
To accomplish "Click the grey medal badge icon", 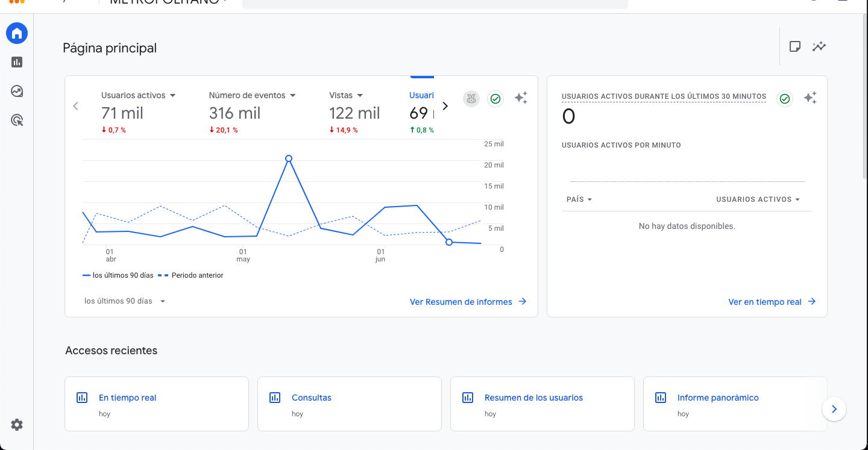I will point(471,99).
